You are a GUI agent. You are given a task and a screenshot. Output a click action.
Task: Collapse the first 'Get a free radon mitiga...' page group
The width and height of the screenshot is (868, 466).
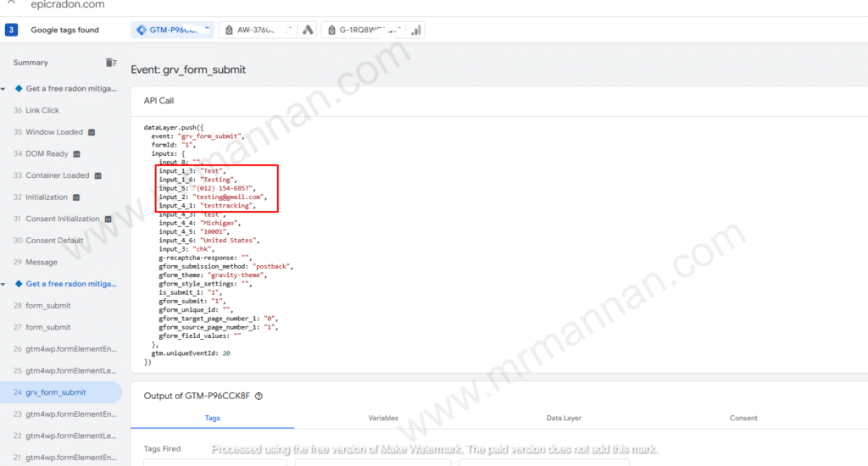4,89
